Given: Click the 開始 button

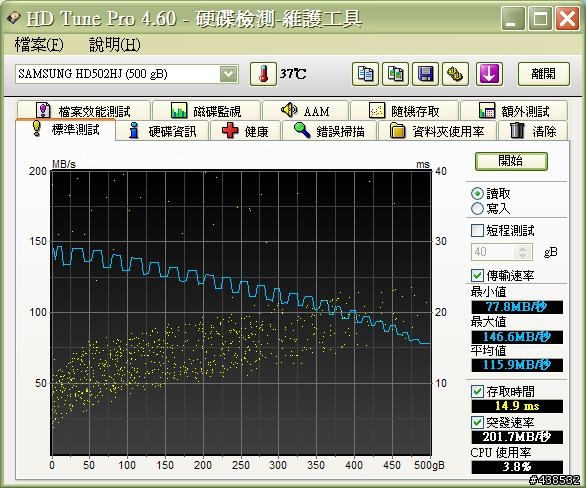Looking at the screenshot, I should click(x=511, y=161).
